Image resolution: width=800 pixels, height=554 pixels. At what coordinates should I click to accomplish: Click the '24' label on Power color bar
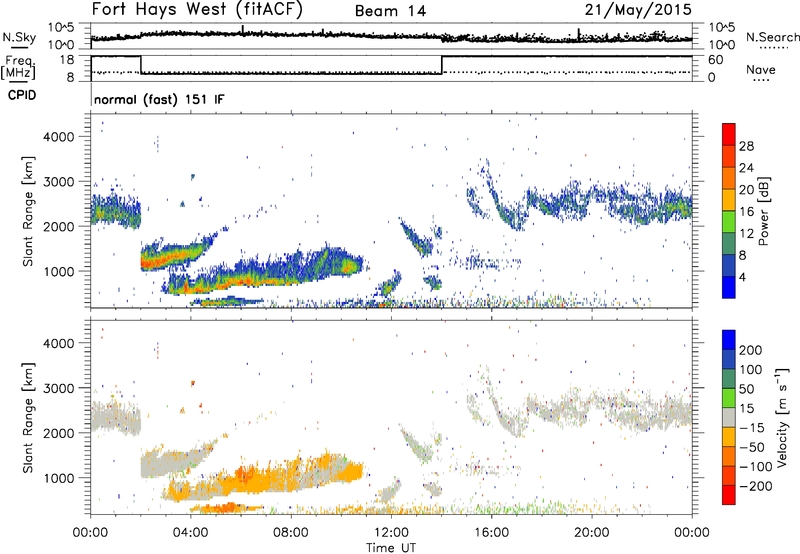746,168
